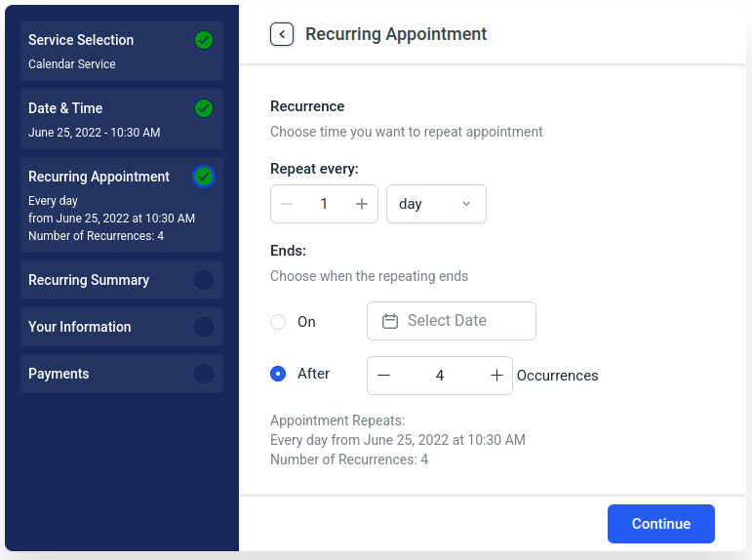Viewport: 752px width, 560px height.
Task: Click Service Selection green checkmark icon
Action: [x=204, y=40]
